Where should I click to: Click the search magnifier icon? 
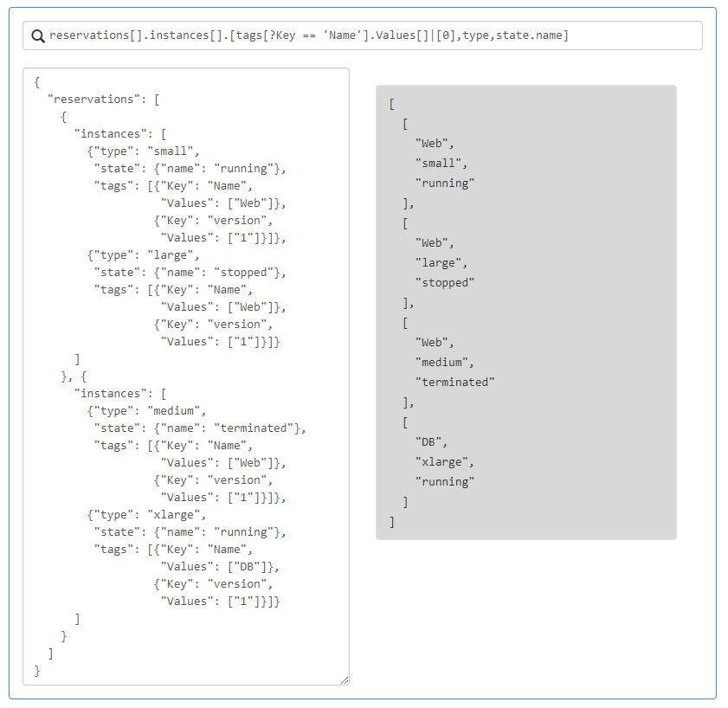click(x=37, y=36)
